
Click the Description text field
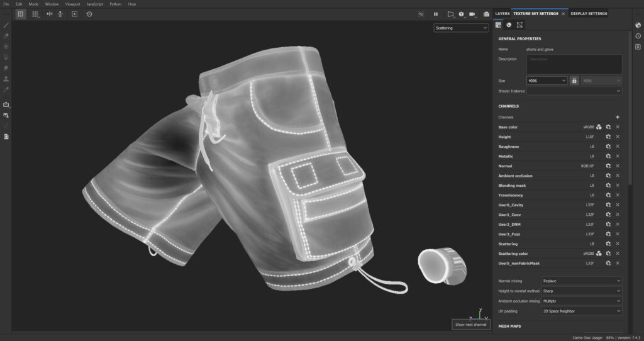tap(574, 64)
